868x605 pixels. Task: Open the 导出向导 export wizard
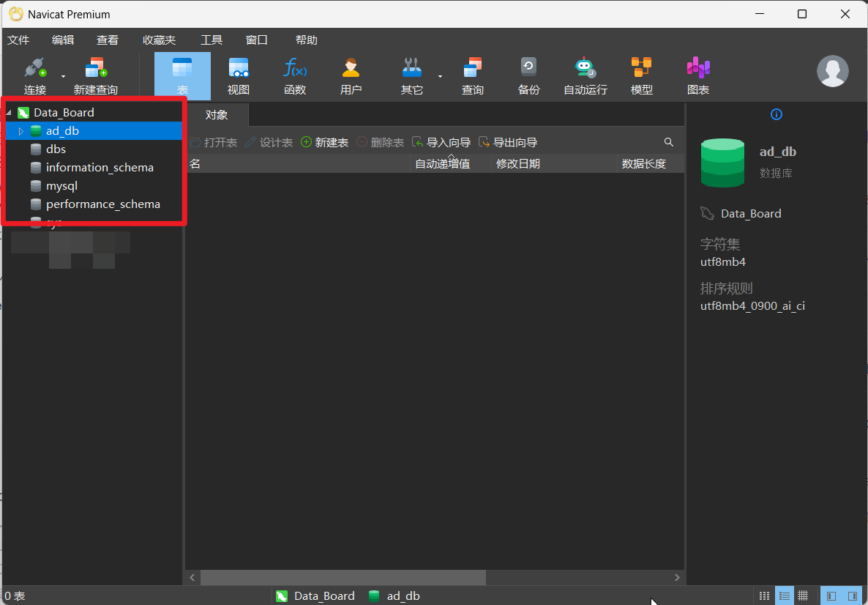click(508, 142)
